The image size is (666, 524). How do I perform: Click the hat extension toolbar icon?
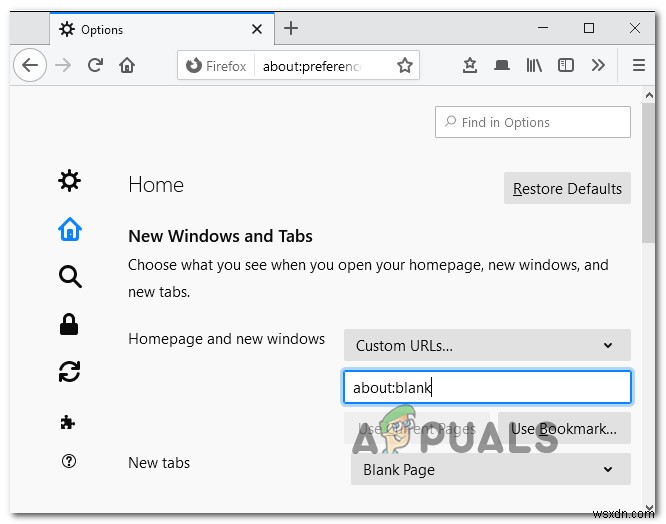click(502, 65)
